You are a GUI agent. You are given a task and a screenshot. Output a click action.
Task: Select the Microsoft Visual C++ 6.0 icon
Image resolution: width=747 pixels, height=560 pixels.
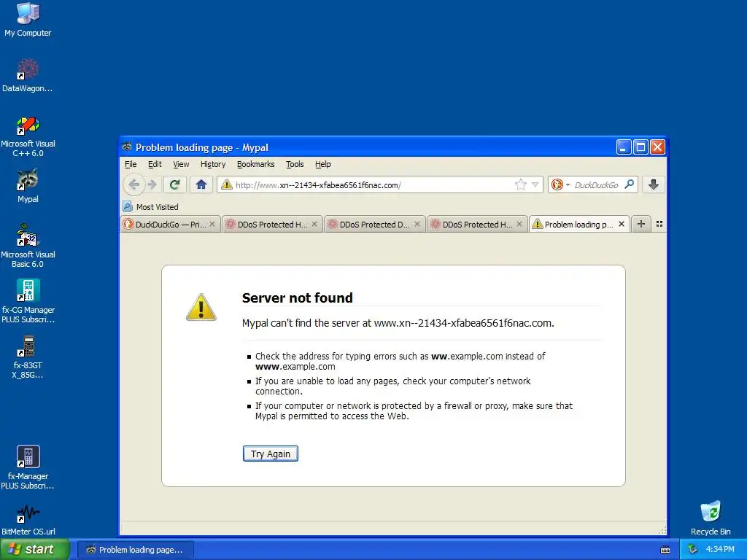click(x=28, y=136)
